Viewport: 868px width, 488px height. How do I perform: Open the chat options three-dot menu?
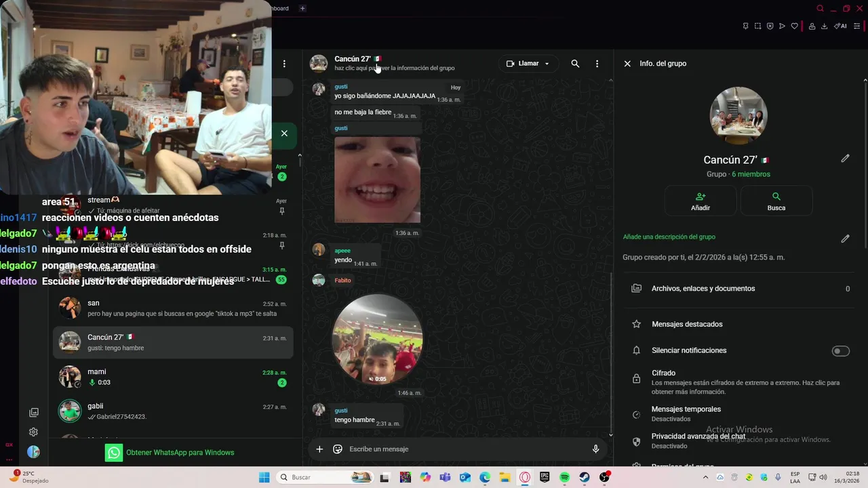pos(597,64)
